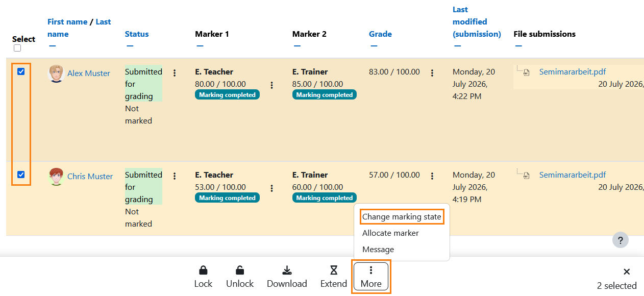Viewport: 644px width, 296px height.
Task: Sort table by Grade column
Action: [380, 34]
